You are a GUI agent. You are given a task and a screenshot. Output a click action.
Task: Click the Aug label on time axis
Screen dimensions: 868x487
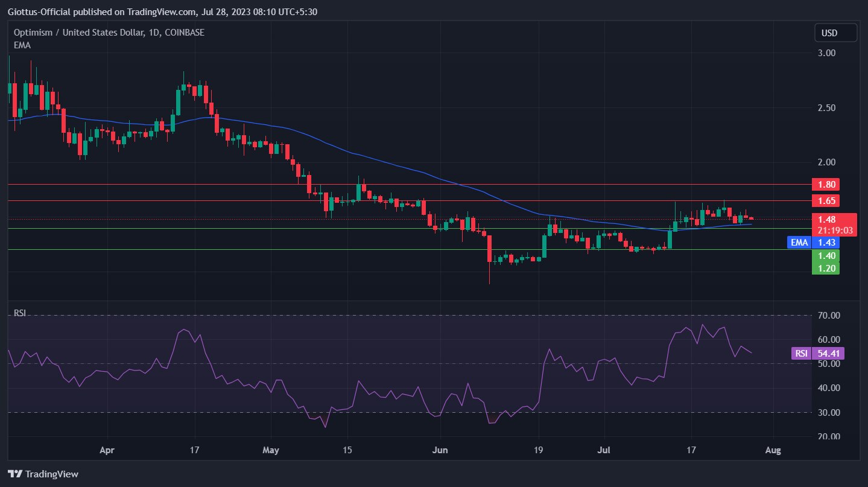tap(773, 450)
